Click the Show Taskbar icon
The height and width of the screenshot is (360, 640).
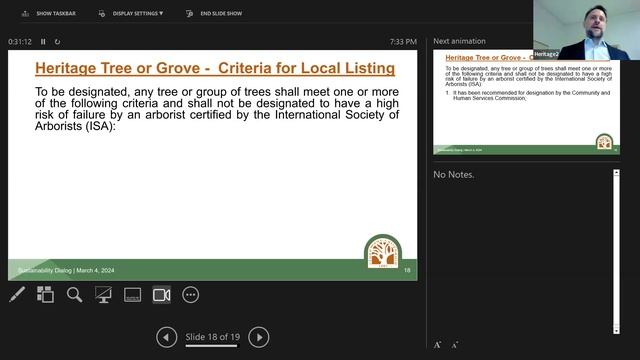pyautogui.click(x=25, y=13)
